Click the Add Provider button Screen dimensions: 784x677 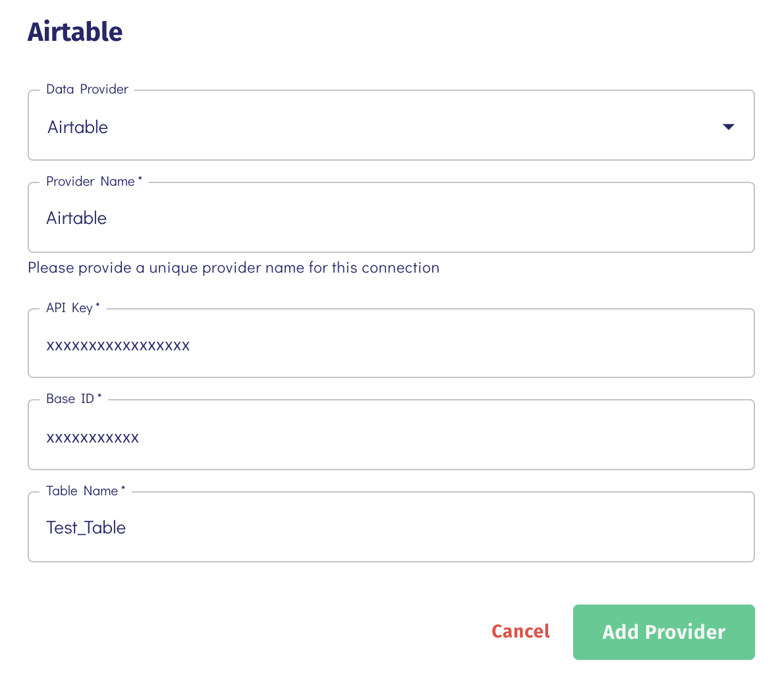(664, 632)
